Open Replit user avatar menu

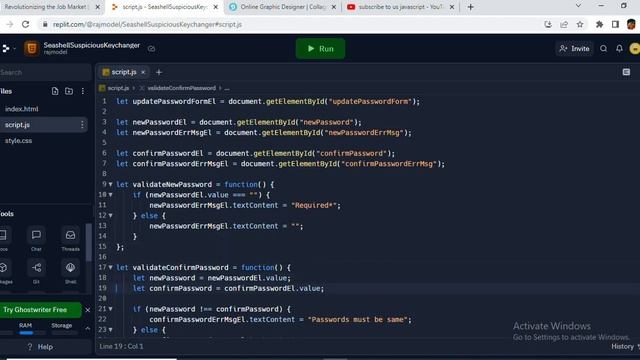(x=635, y=49)
